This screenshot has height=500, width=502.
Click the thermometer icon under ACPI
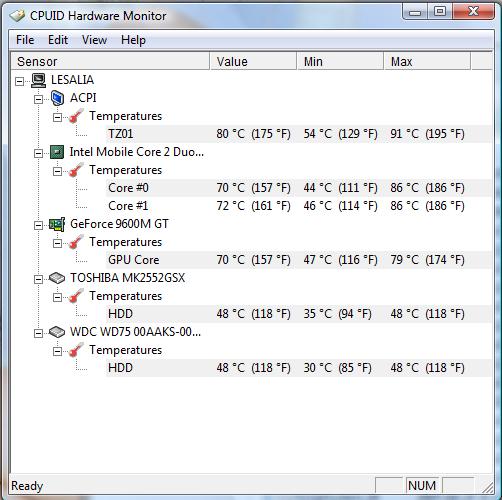pyautogui.click(x=76, y=116)
